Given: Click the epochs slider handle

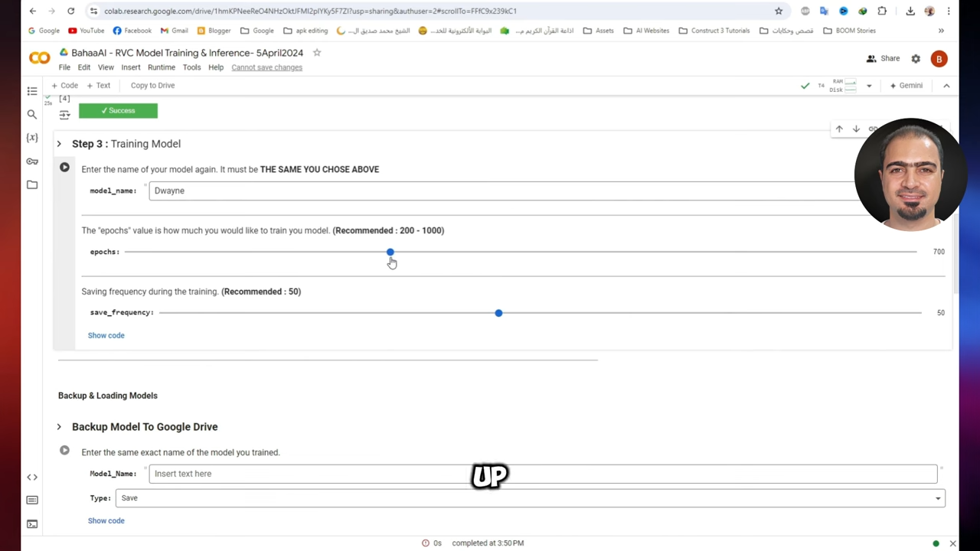Looking at the screenshot, I should [x=390, y=252].
